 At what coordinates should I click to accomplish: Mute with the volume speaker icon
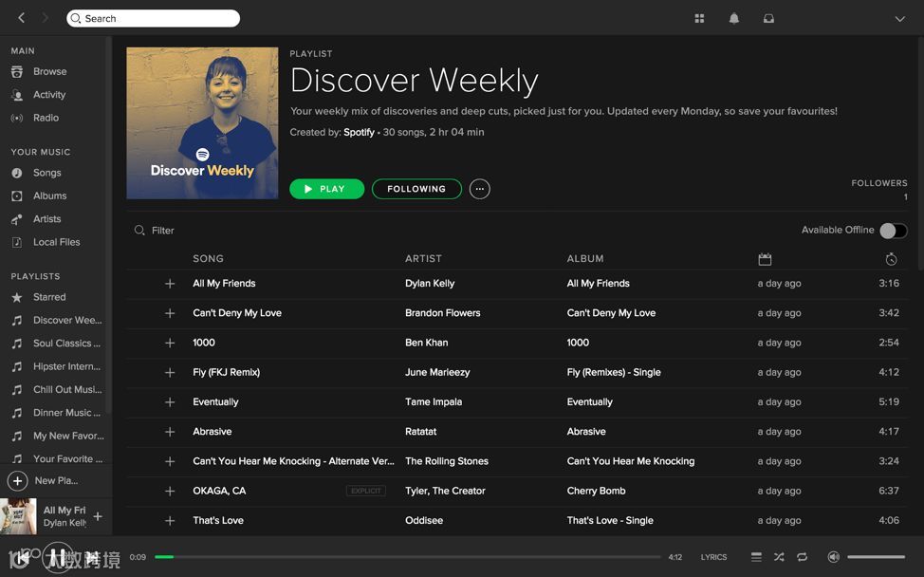833,556
